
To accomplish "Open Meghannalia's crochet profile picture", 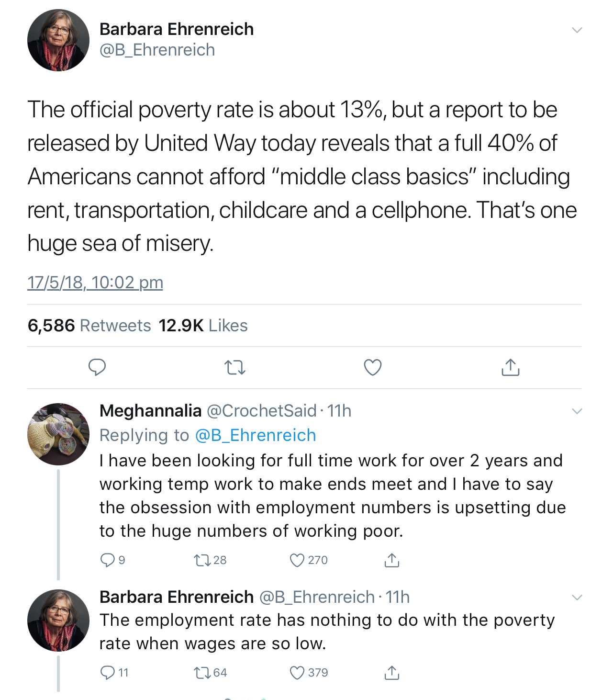I will 58,434.
